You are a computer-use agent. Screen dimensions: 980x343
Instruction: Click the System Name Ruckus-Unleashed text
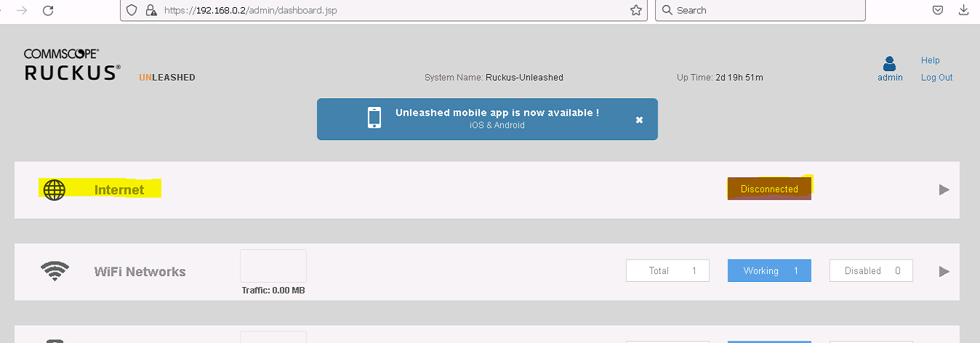(x=494, y=78)
